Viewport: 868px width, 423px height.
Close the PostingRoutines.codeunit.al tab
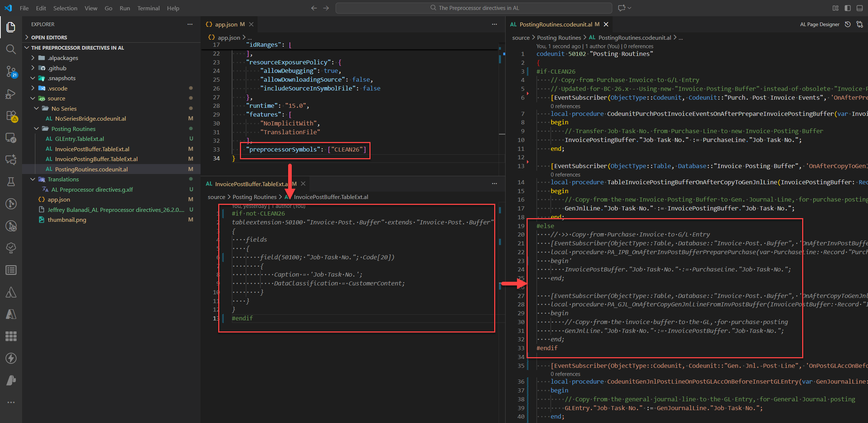606,24
